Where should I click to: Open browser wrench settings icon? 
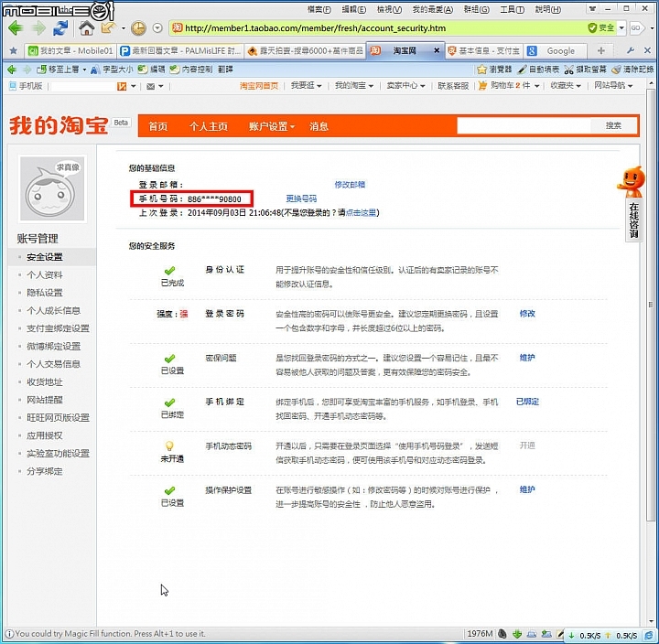(630, 51)
